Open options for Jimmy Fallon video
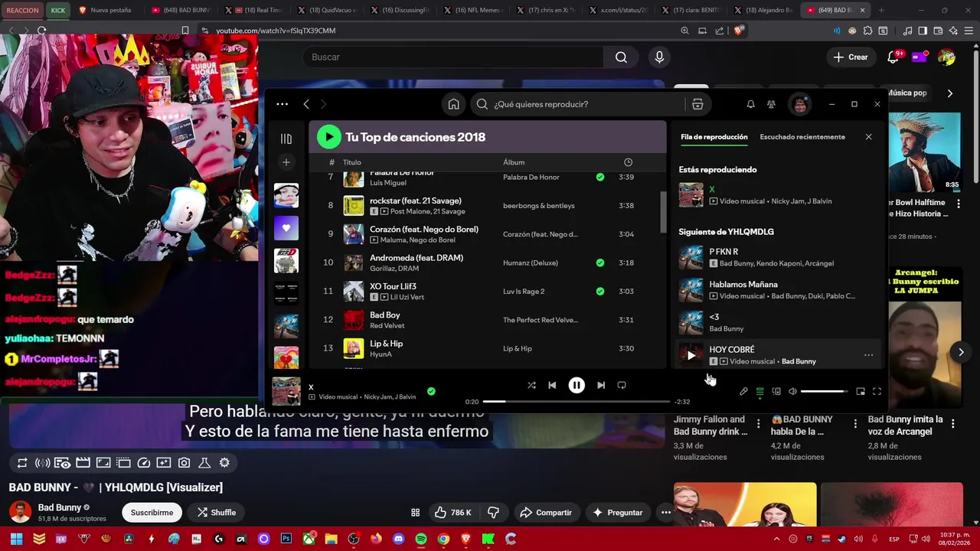Image resolution: width=980 pixels, height=551 pixels. pos(758,423)
